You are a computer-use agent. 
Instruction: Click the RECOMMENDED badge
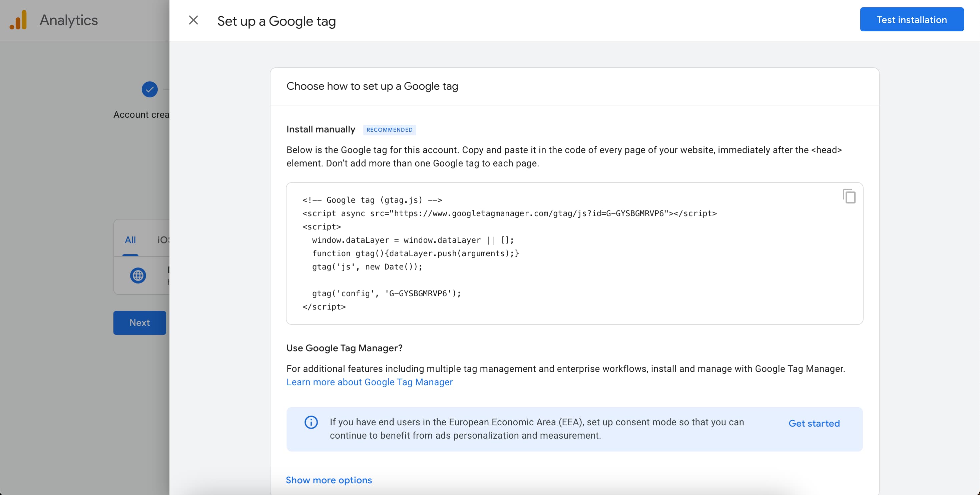[389, 130]
